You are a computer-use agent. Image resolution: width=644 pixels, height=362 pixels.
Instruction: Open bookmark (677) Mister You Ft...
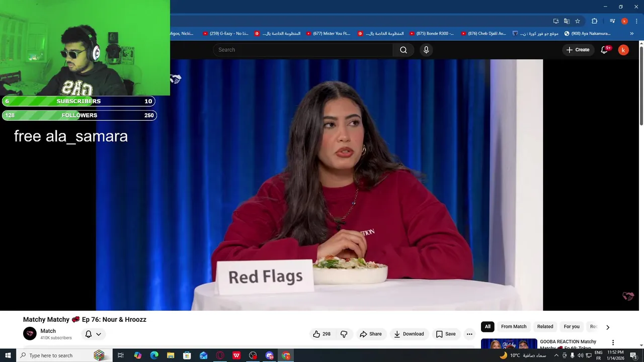point(328,34)
